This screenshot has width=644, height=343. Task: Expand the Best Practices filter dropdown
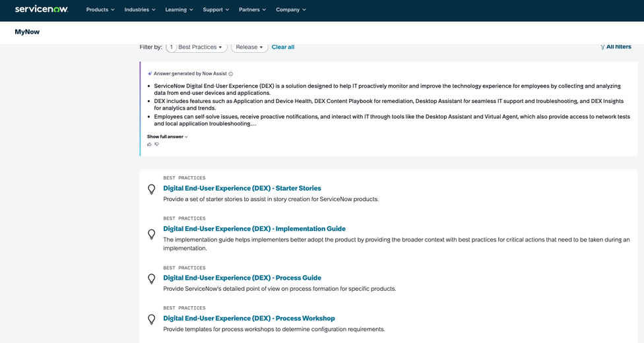[x=197, y=47]
